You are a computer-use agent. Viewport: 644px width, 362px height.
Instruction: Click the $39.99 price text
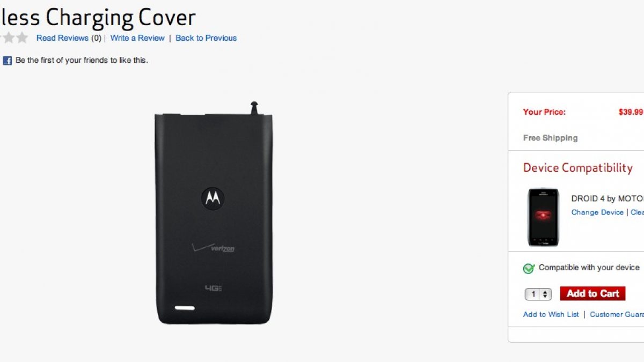click(631, 112)
